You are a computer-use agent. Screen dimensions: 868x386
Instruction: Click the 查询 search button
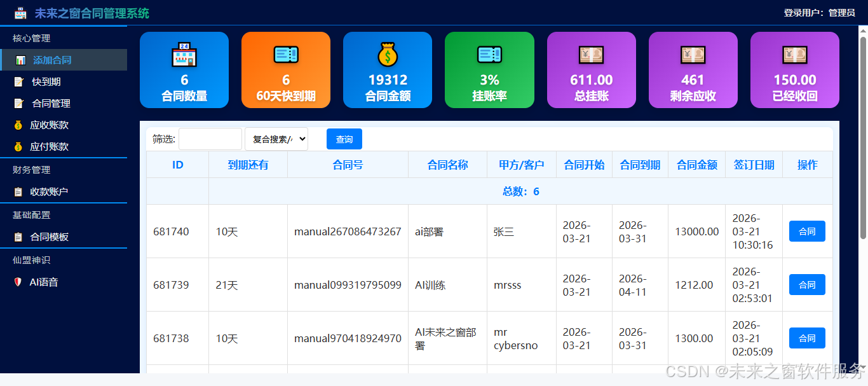[344, 139]
